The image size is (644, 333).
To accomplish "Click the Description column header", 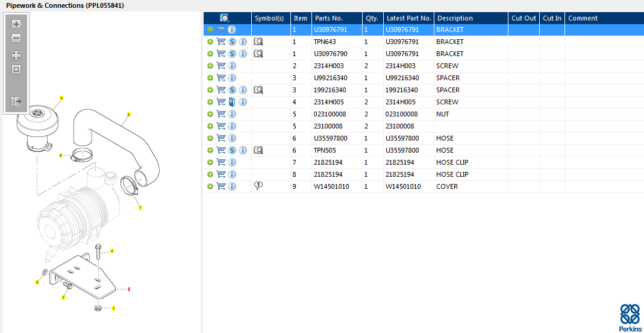I will pyautogui.click(x=471, y=18).
